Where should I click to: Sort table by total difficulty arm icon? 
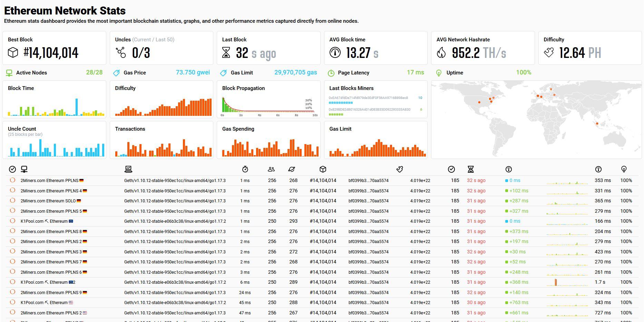tap(400, 169)
